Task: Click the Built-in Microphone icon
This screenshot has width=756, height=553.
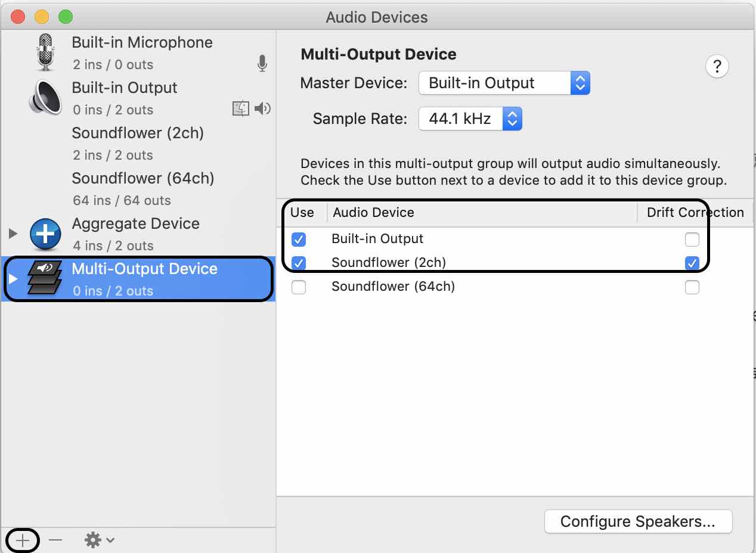Action: pos(45,52)
